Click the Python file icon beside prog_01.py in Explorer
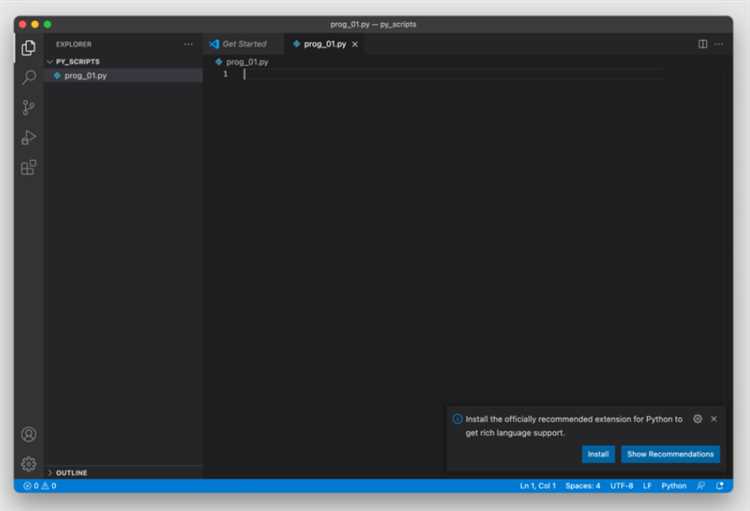 [57, 76]
